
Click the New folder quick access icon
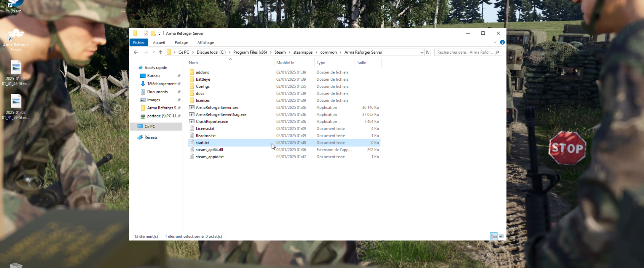[x=153, y=33]
